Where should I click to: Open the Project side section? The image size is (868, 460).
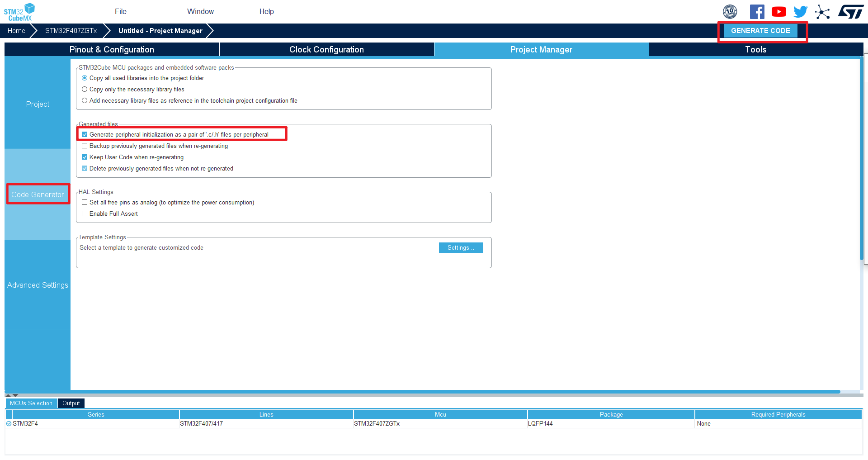(x=38, y=104)
